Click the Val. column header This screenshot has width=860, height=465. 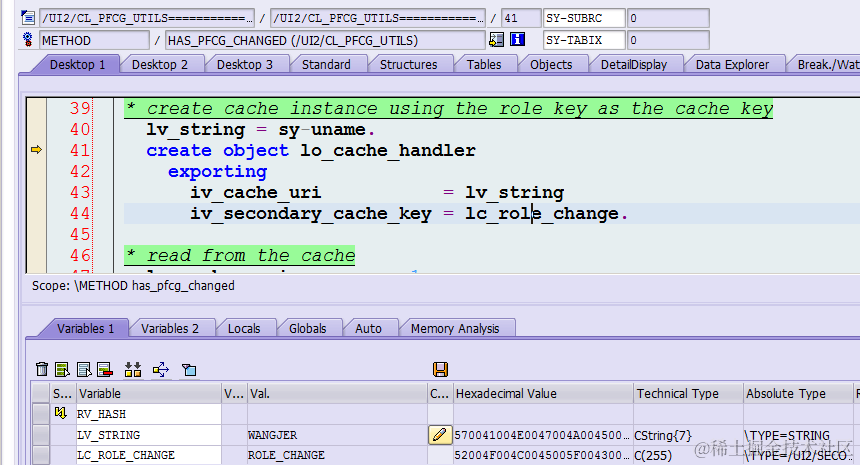[337, 393]
